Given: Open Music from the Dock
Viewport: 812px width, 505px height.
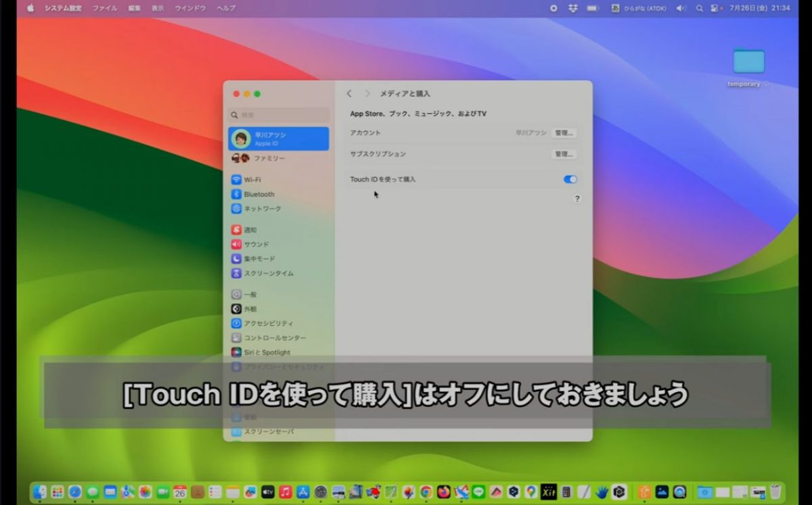Looking at the screenshot, I should click(286, 492).
